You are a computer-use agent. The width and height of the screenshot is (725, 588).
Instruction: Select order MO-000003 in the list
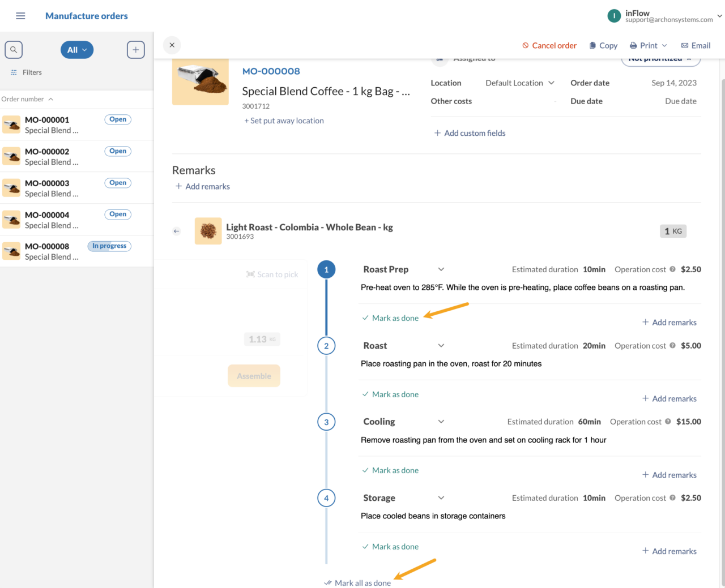[x=76, y=188]
